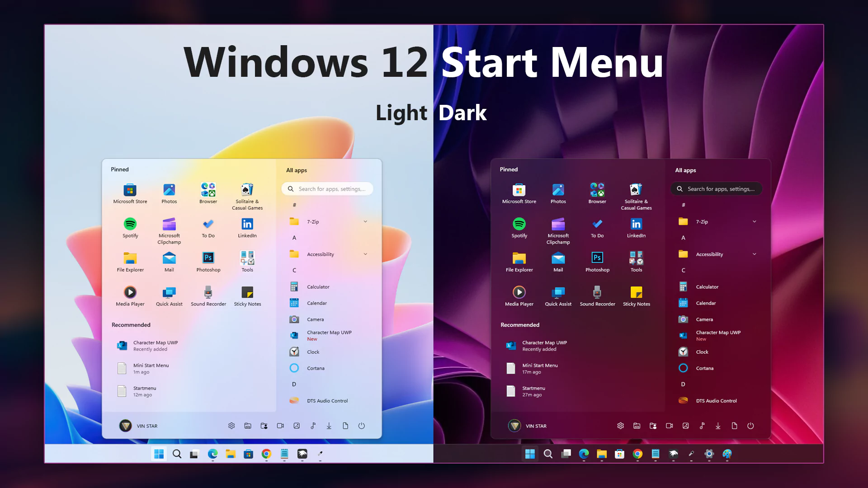Viewport: 868px width, 488px height.
Task: Launch Spotify in dark Start menu
Action: pyautogui.click(x=519, y=228)
